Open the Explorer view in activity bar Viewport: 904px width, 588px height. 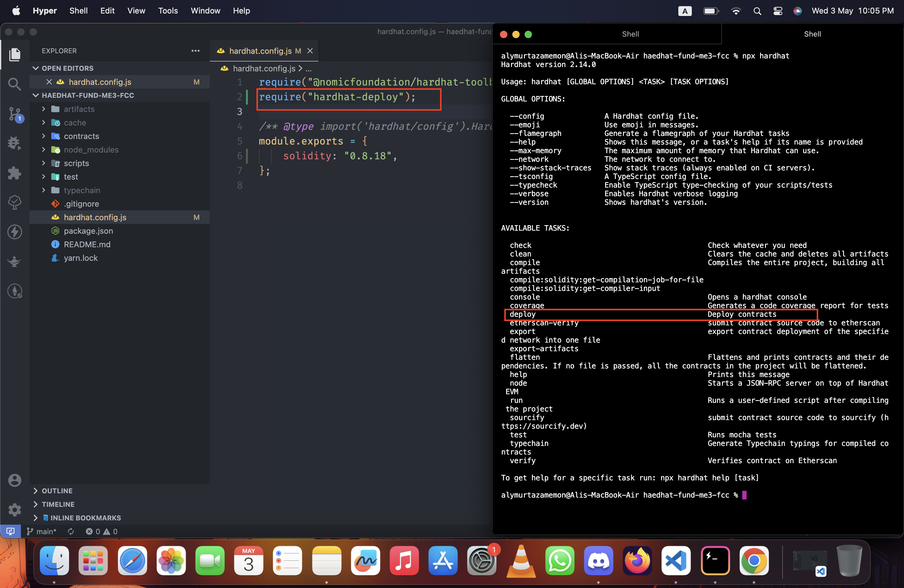click(14, 54)
